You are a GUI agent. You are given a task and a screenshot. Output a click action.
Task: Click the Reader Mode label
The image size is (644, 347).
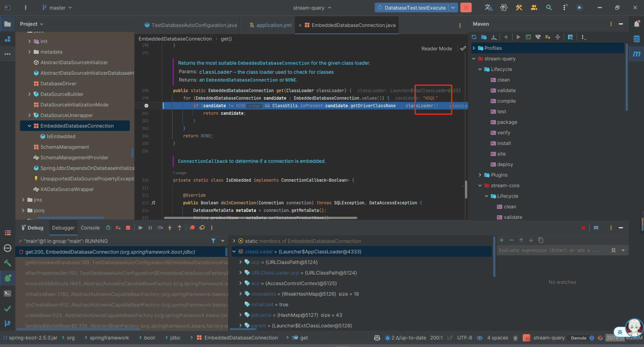click(x=437, y=49)
